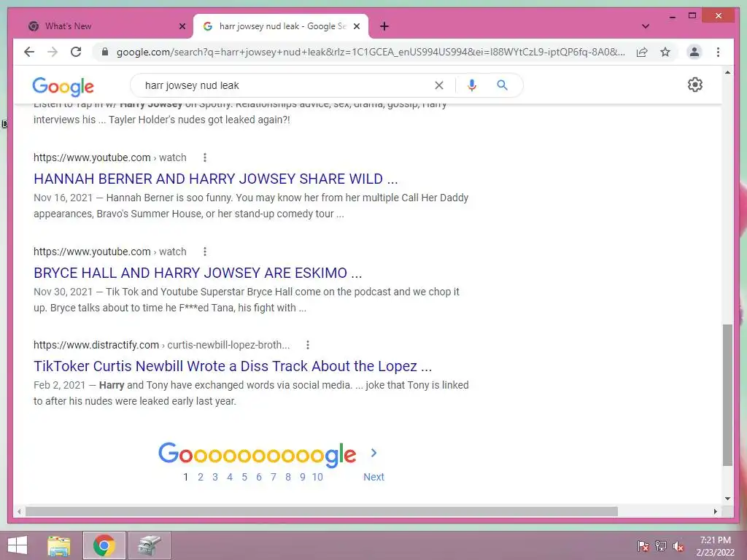
Task: Open File Explorer from the taskbar
Action: click(x=59, y=545)
